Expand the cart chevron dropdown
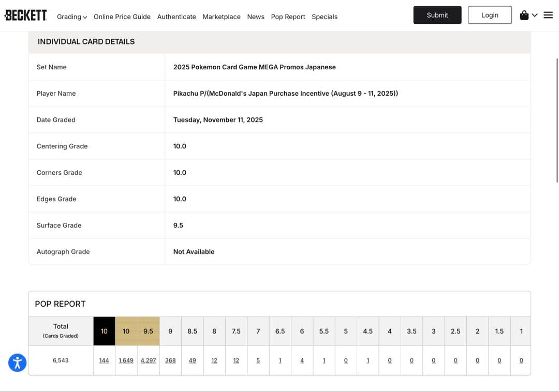The height and width of the screenshot is (392, 559). pos(535,16)
